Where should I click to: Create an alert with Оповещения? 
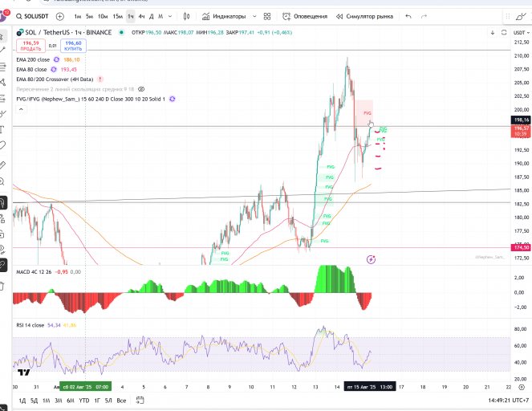point(305,16)
